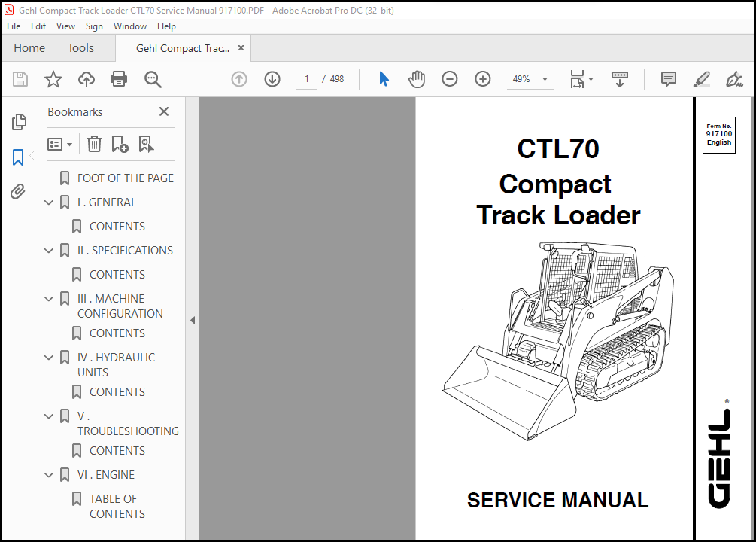Collapse the VI. ENGINE bookmark
The image size is (756, 542).
[49, 475]
